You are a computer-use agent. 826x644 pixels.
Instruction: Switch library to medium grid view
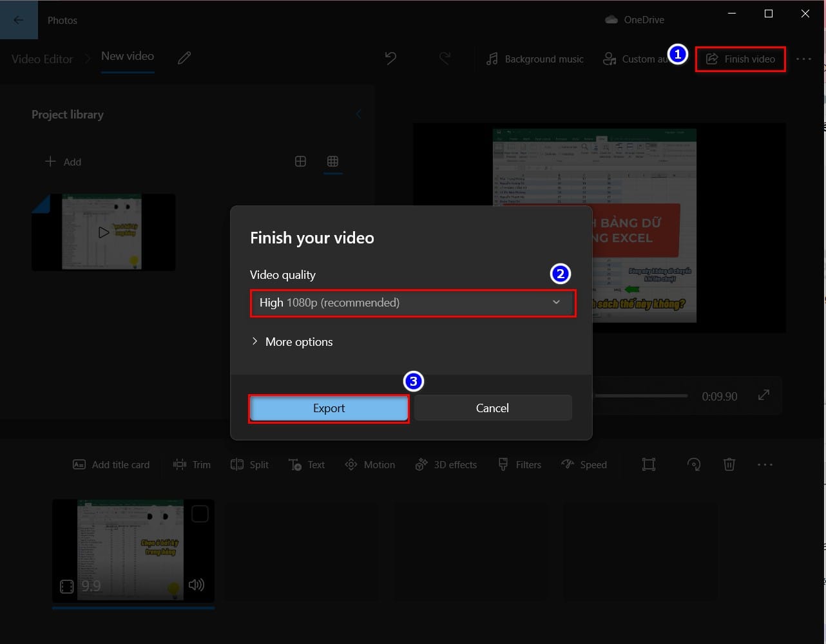click(x=300, y=161)
